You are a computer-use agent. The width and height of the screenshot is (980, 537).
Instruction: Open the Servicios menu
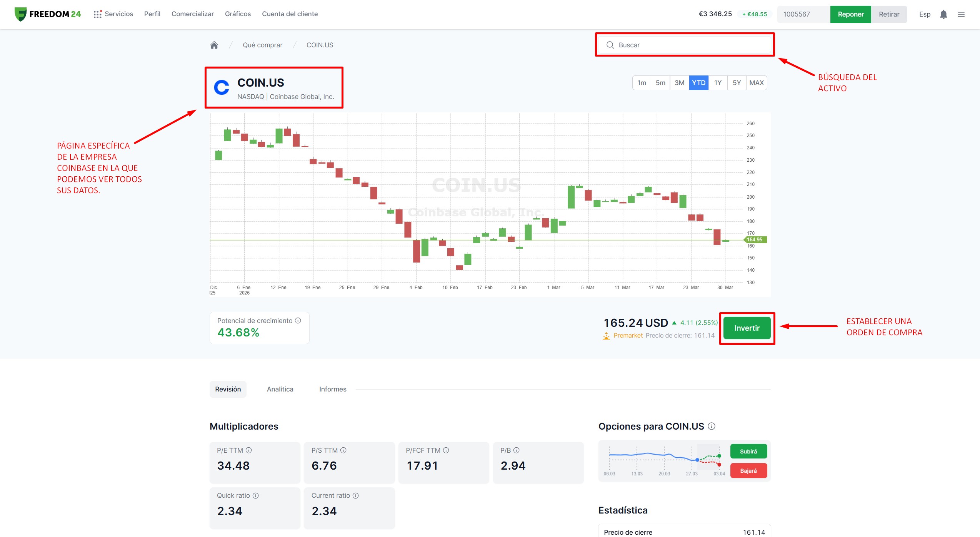pyautogui.click(x=113, y=14)
